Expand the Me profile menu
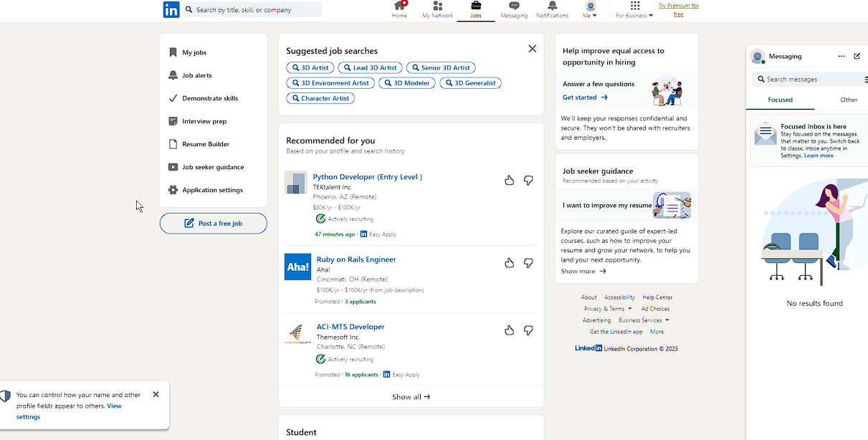Viewport: 868px width, 440px height. click(590, 10)
